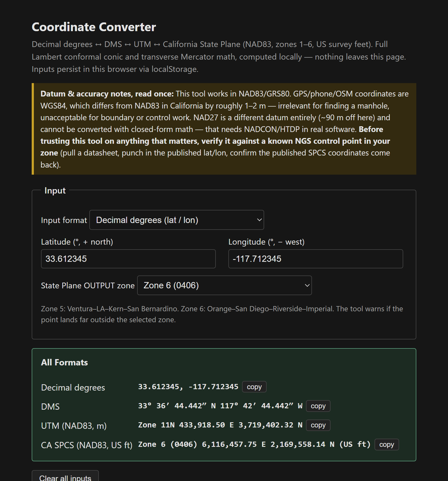Click the 'CA SPCS (NAD83, US ft)' row label
Image resolution: width=448 pixels, height=481 pixels.
(87, 445)
